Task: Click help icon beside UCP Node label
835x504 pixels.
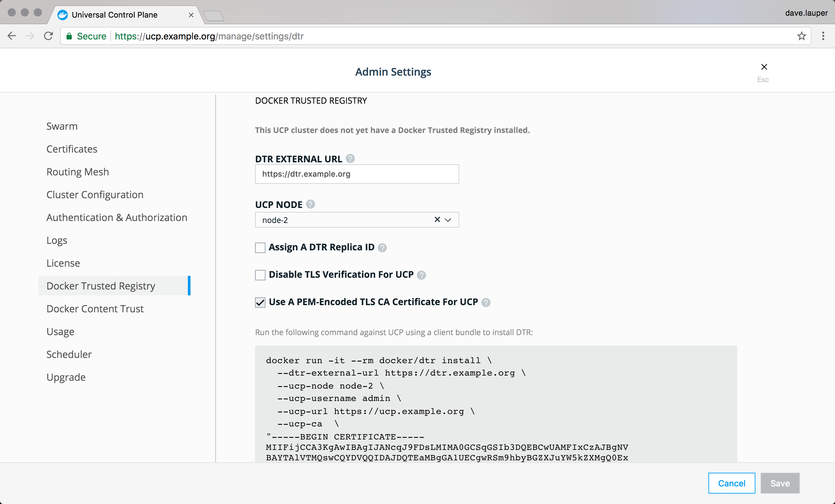Action: click(x=310, y=204)
